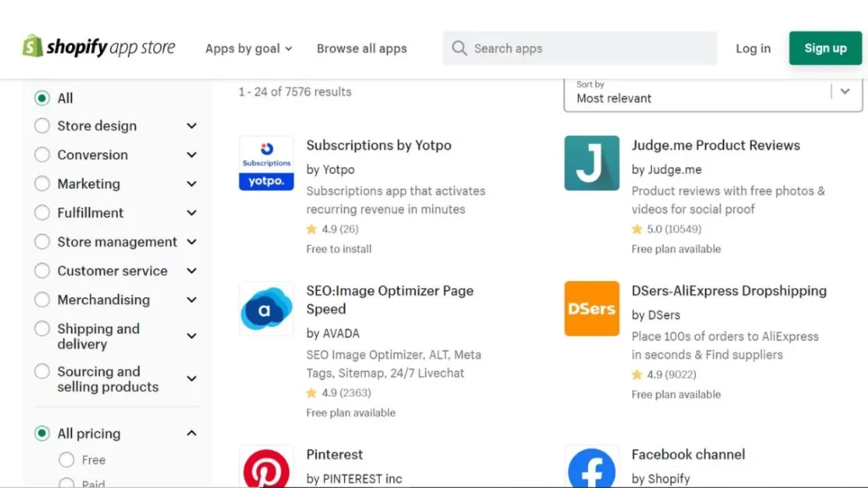
Task: Open the Facebook channel logo icon
Action: (x=592, y=468)
